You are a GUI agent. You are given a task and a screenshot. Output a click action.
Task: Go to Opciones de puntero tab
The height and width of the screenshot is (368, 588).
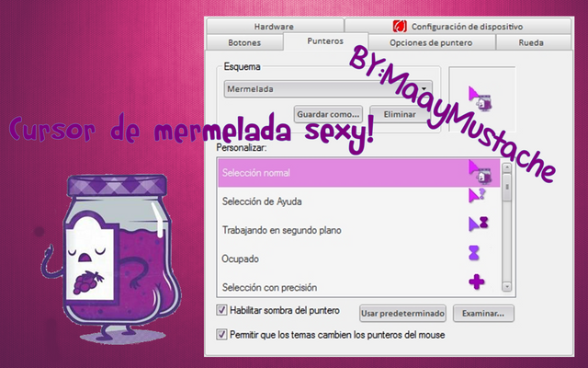[x=431, y=42]
